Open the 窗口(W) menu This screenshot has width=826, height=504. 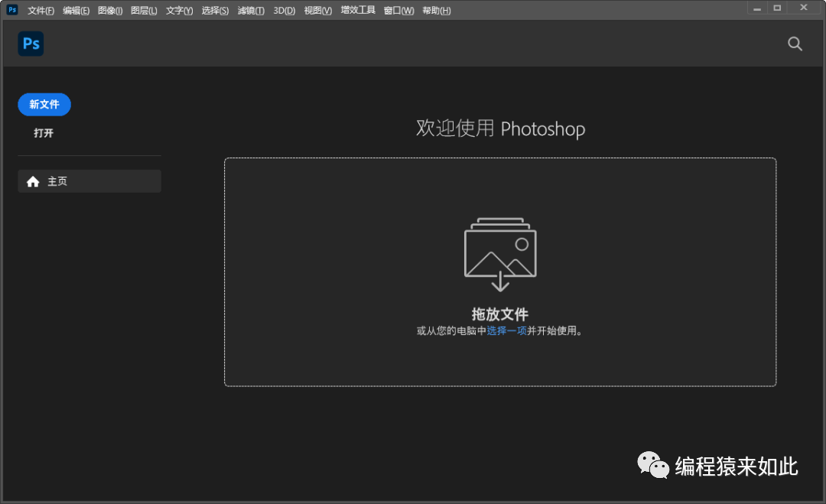pyautogui.click(x=398, y=11)
